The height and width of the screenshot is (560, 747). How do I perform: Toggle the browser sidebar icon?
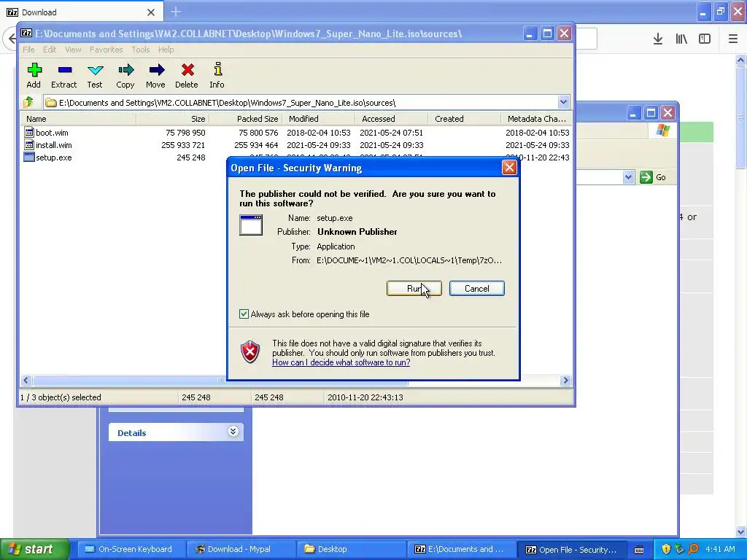click(x=705, y=39)
